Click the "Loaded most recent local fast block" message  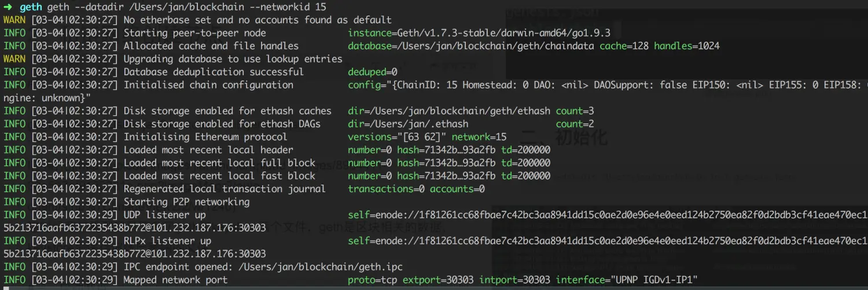point(219,176)
